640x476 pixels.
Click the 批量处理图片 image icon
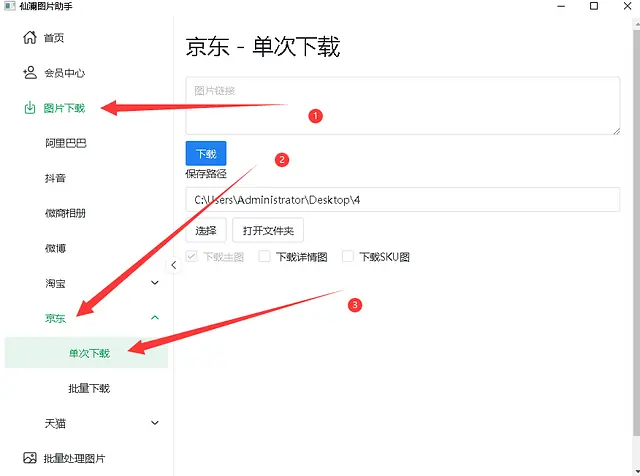click(30, 458)
